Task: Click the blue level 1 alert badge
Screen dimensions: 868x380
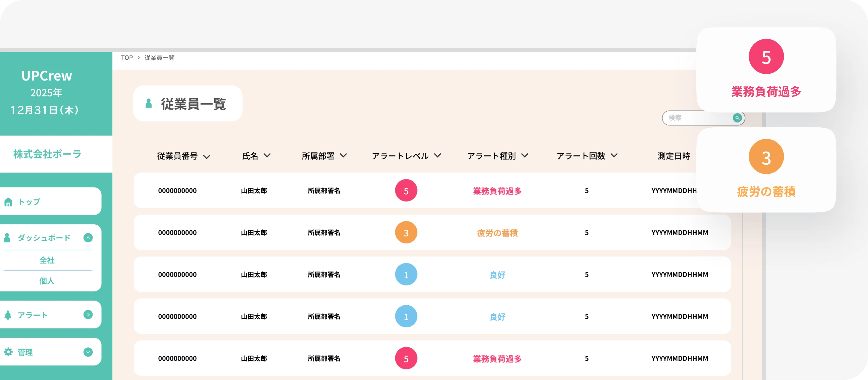Action: pos(406,274)
